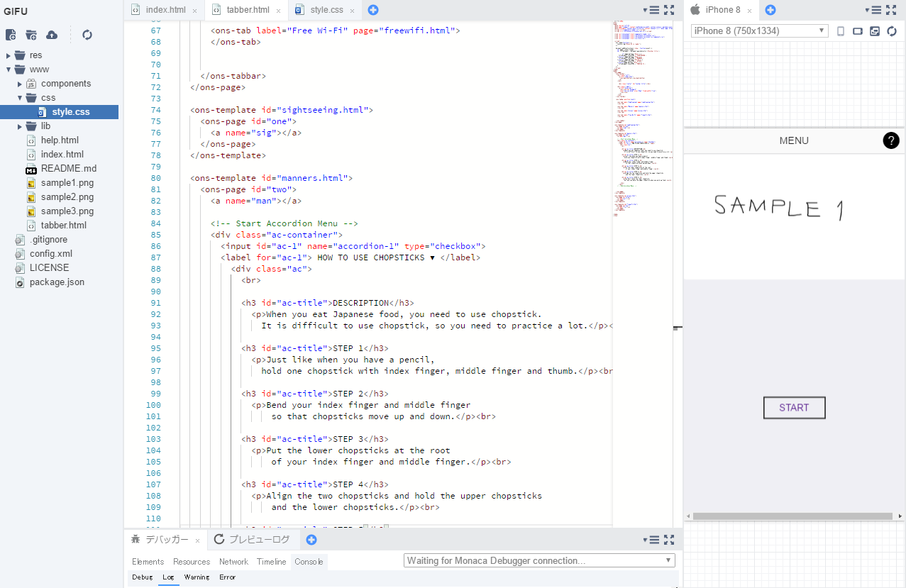Click the preview new-window icon

(875, 31)
